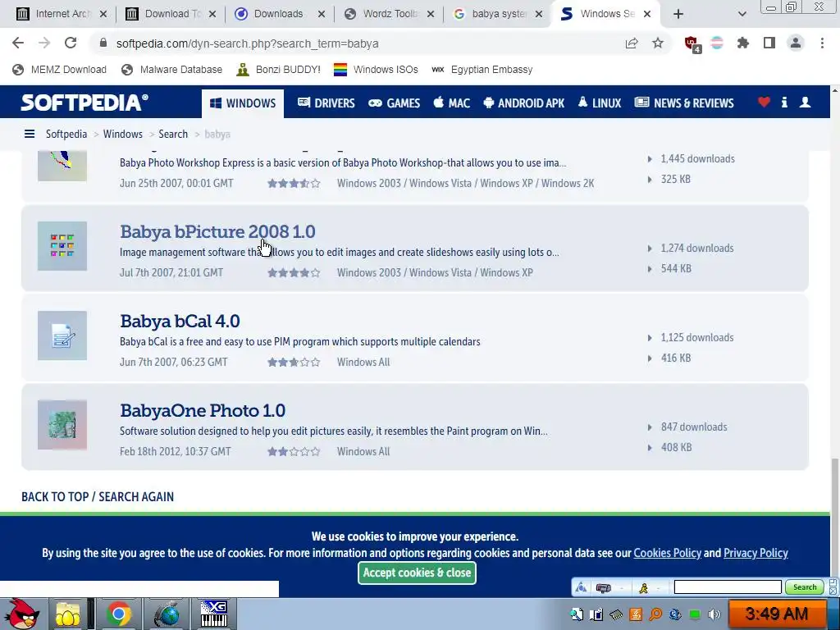The width and height of the screenshot is (840, 630).
Task: Open the Malware Database bookmark
Action: [172, 70]
